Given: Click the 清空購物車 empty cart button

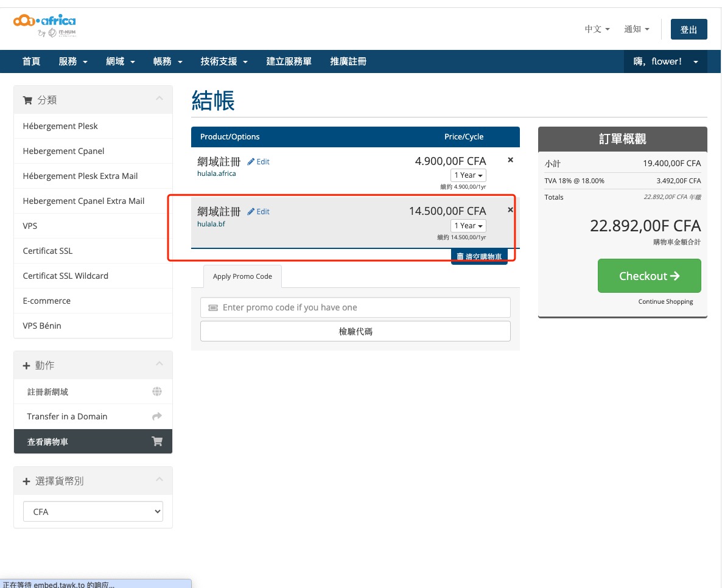Looking at the screenshot, I should (x=479, y=256).
